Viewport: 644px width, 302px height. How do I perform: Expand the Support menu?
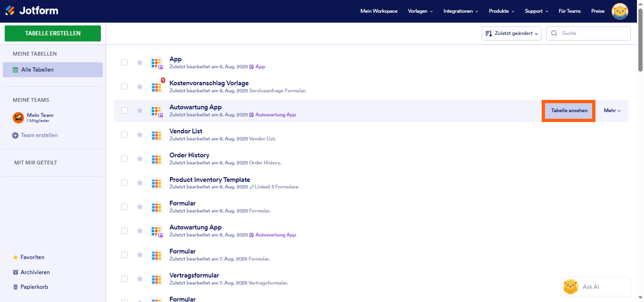point(537,11)
